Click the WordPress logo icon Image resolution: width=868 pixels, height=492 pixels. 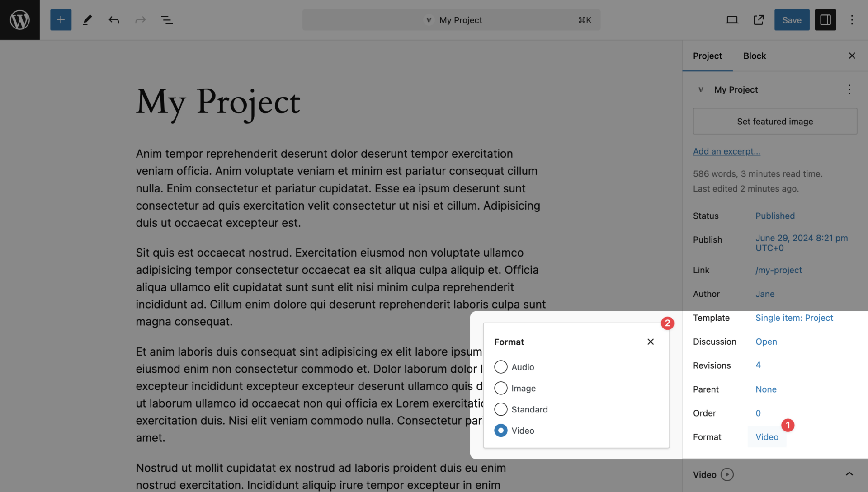(20, 20)
